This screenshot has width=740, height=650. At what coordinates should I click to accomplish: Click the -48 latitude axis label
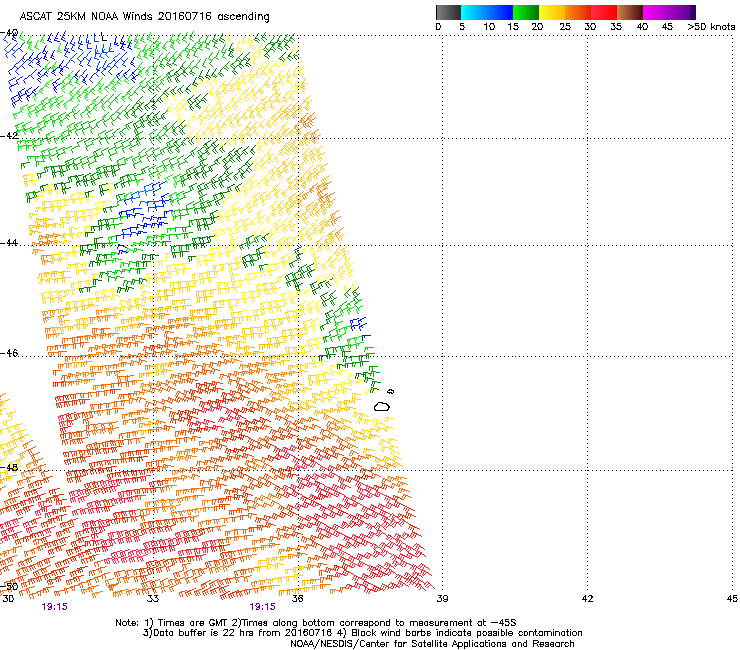pyautogui.click(x=9, y=467)
